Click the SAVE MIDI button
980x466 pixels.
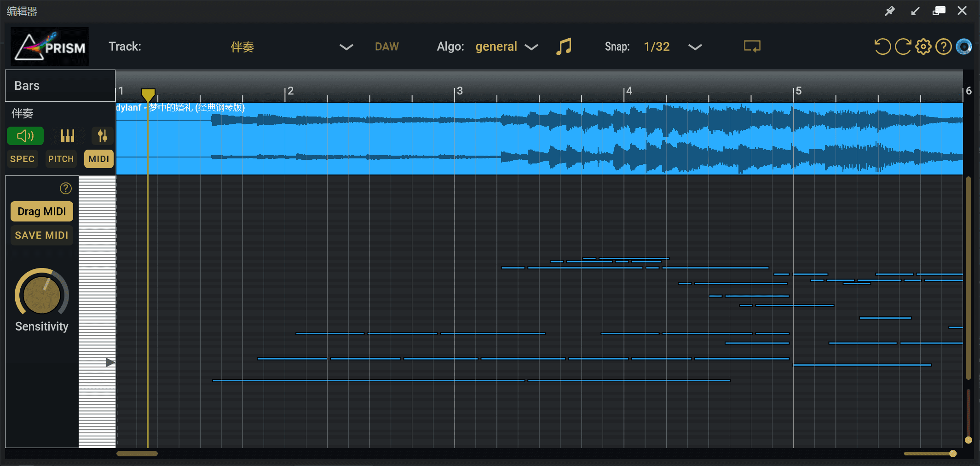(x=42, y=235)
